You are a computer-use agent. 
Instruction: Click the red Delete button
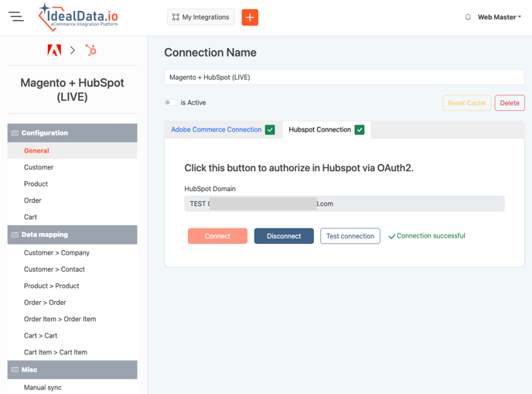point(509,103)
